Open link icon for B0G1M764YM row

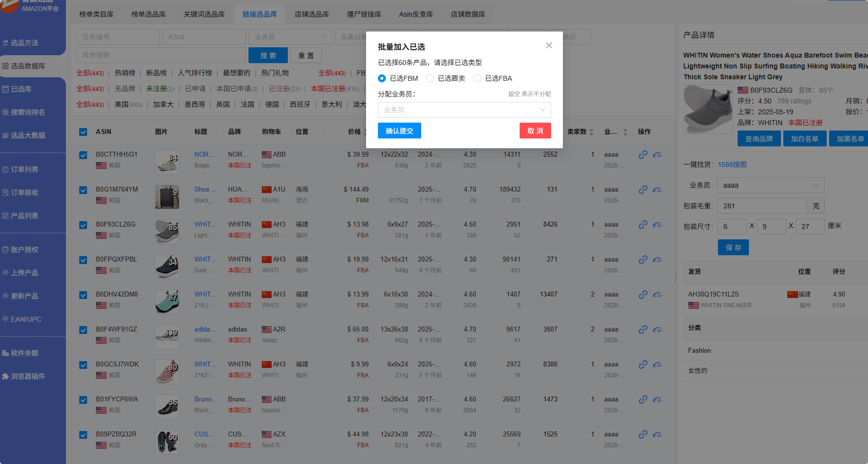643,190
